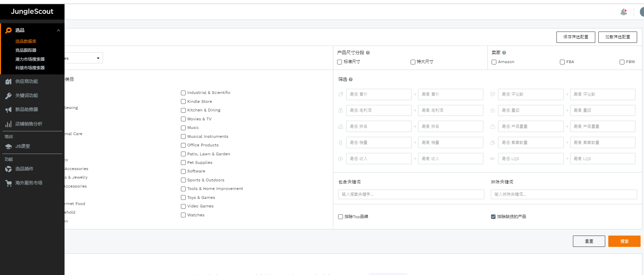Image resolution: width=644 pixels, height=275 pixels.
Task: Check Industrial & Scientific category
Action: (183, 93)
